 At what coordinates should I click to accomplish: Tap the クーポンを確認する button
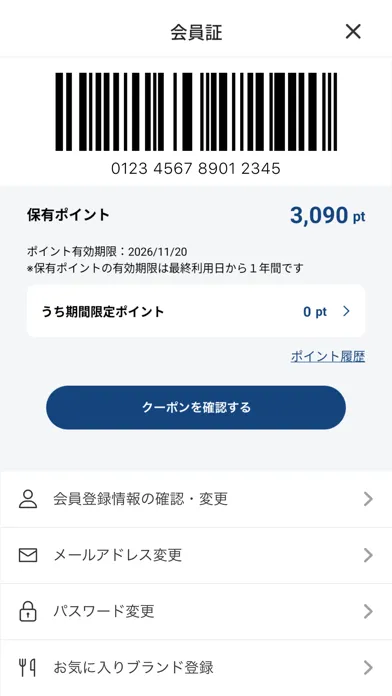[196, 407]
